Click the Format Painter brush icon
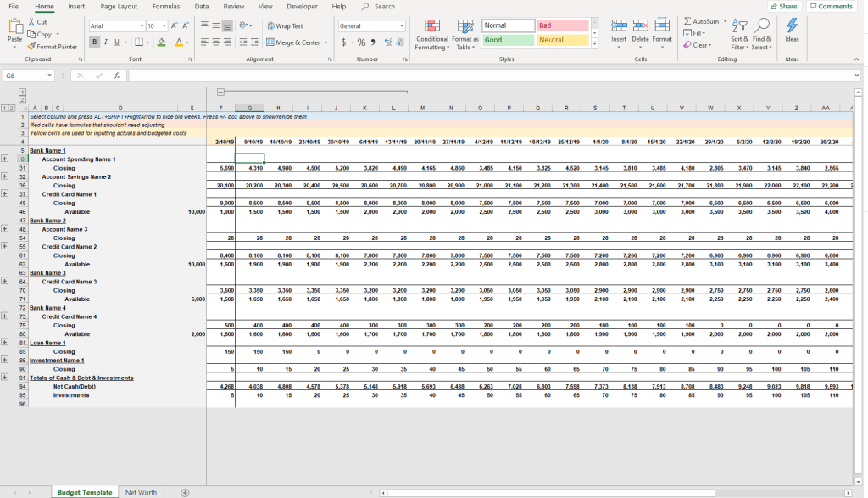 coord(32,47)
